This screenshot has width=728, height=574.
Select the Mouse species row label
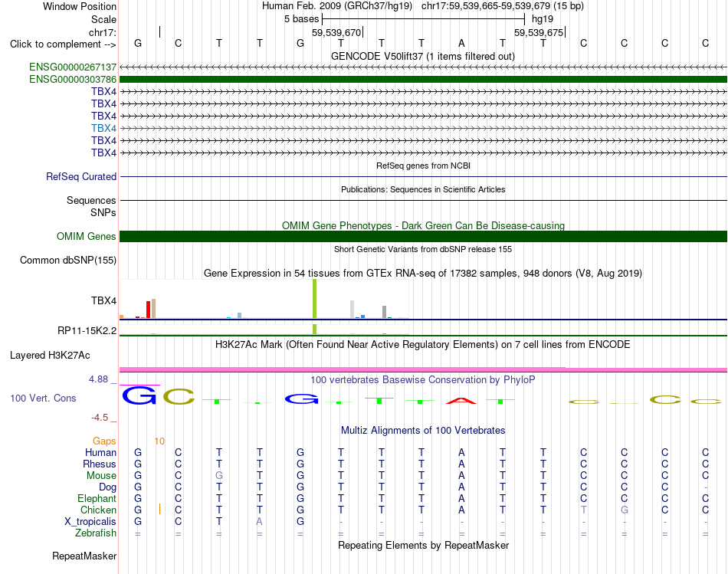tap(101, 476)
